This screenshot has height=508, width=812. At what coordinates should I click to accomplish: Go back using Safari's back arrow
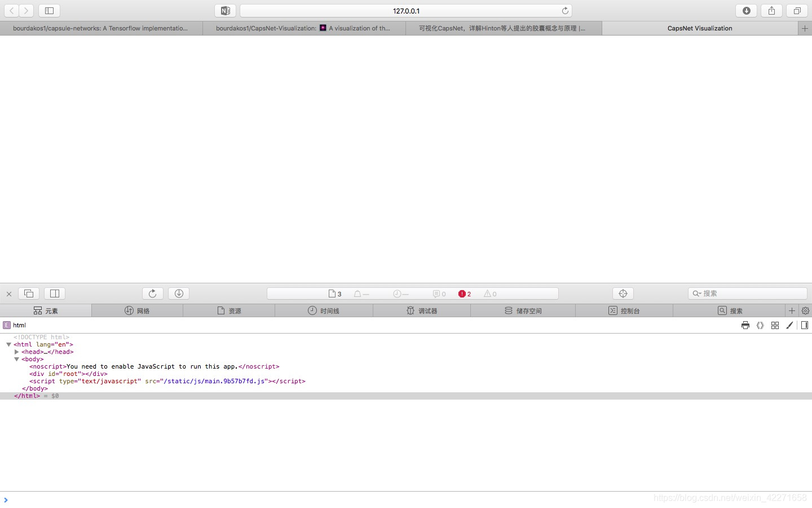tap(11, 11)
